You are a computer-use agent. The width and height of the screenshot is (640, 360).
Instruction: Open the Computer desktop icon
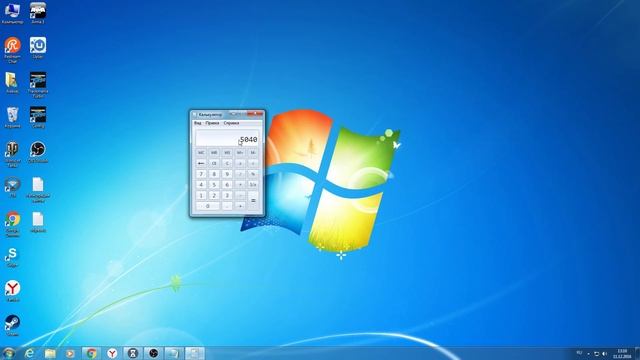(x=12, y=13)
